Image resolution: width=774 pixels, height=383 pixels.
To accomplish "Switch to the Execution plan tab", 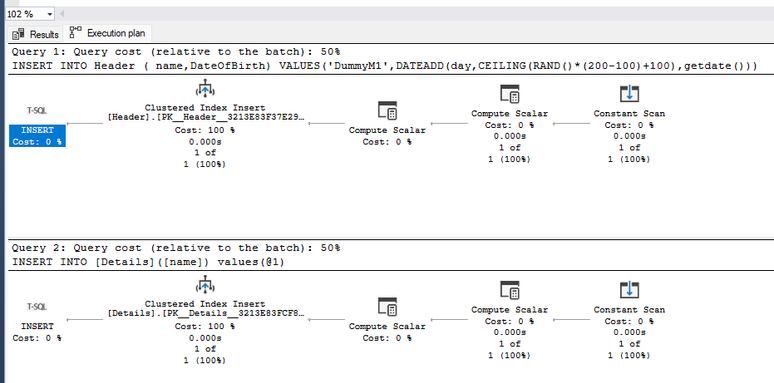I will [108, 33].
